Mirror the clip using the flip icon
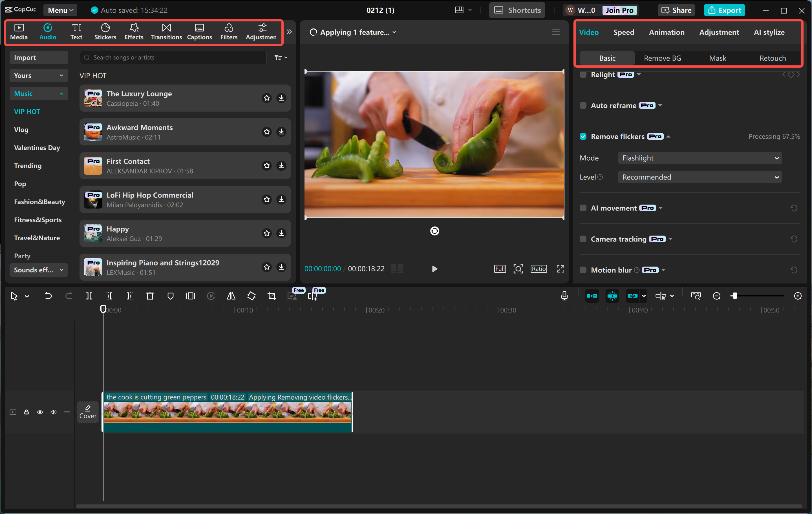The width and height of the screenshot is (812, 514). 231,296
